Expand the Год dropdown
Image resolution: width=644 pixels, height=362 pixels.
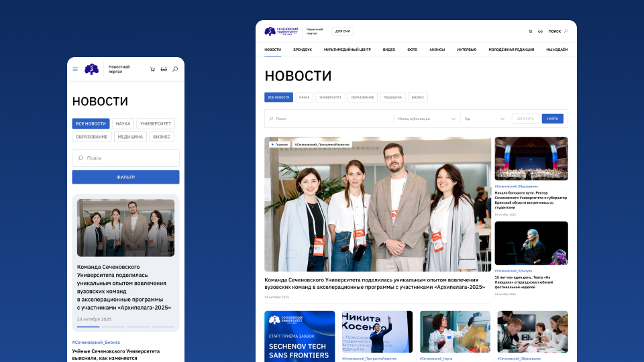click(x=484, y=119)
